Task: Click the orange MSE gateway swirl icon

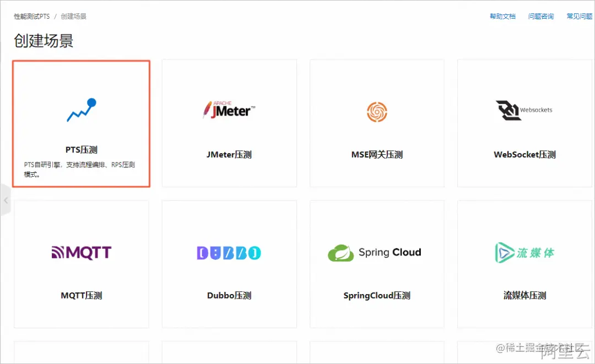Action: (377, 112)
